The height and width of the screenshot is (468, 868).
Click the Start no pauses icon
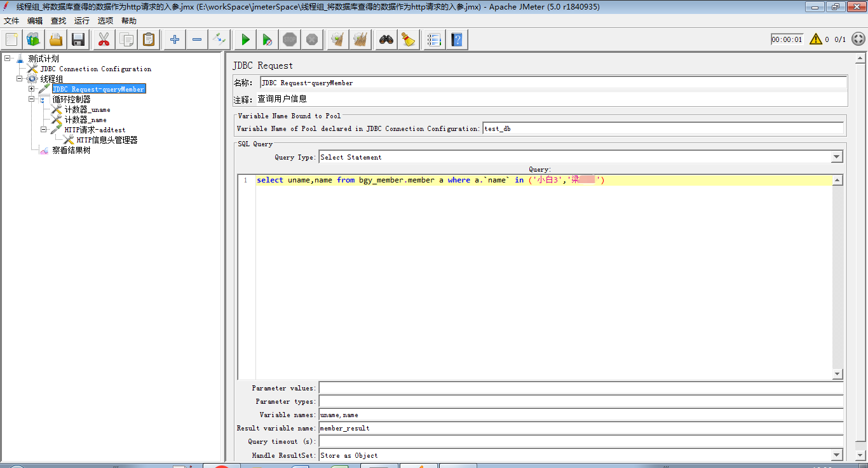click(x=268, y=39)
